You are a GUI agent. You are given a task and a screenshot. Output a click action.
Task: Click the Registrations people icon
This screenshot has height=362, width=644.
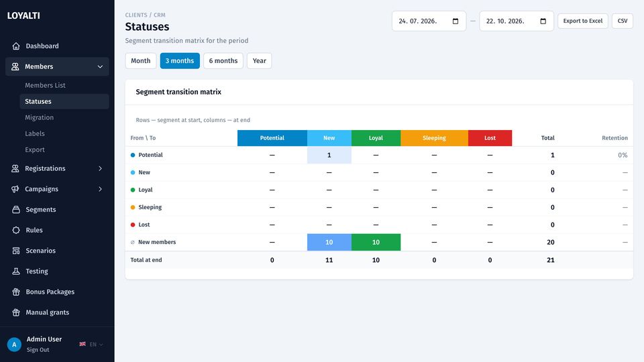pos(15,168)
